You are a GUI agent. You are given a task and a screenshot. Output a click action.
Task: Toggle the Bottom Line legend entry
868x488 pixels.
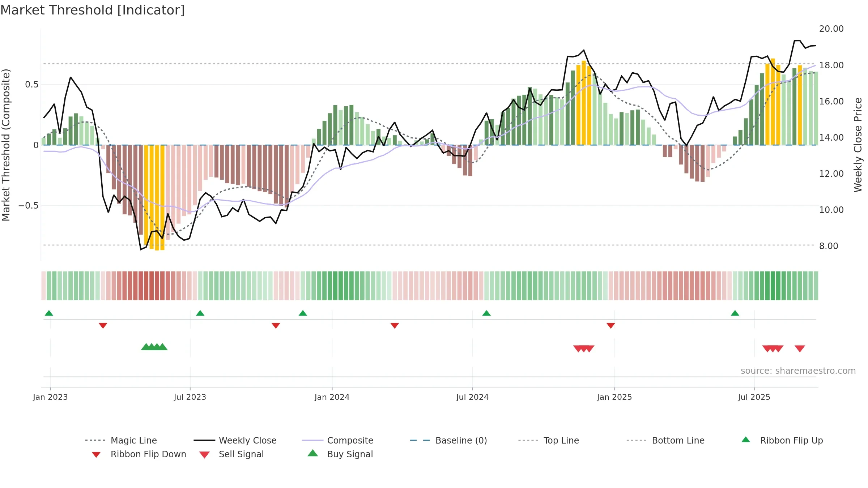coord(665,440)
